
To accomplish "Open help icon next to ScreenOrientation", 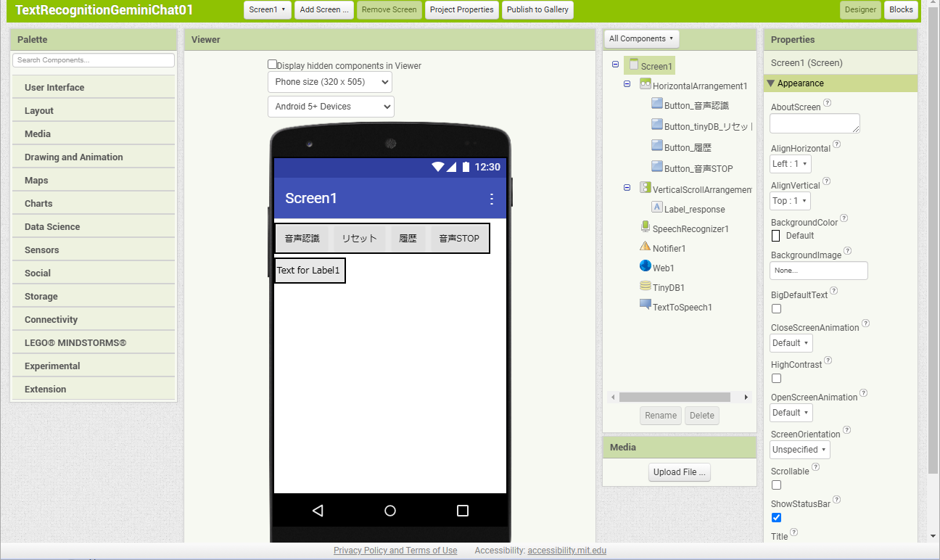I will (x=847, y=430).
